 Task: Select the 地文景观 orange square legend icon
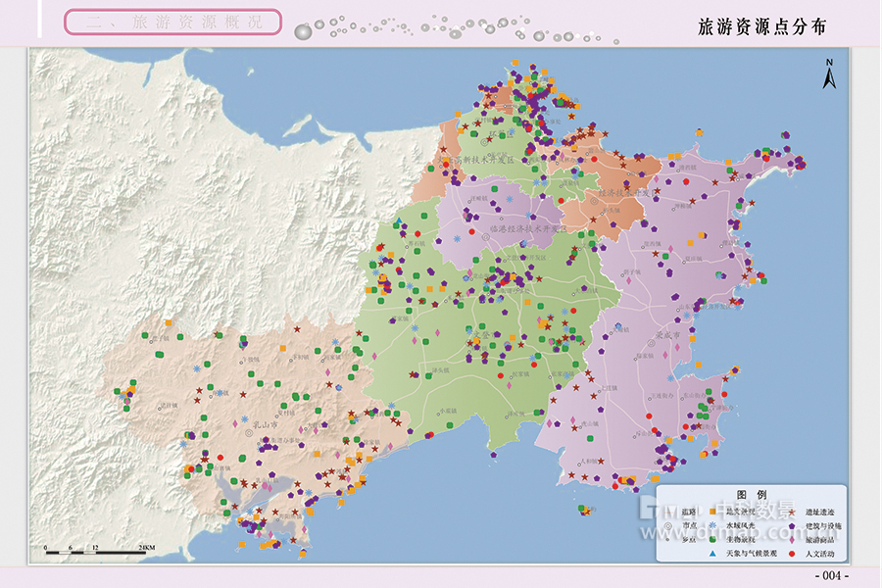(712, 510)
